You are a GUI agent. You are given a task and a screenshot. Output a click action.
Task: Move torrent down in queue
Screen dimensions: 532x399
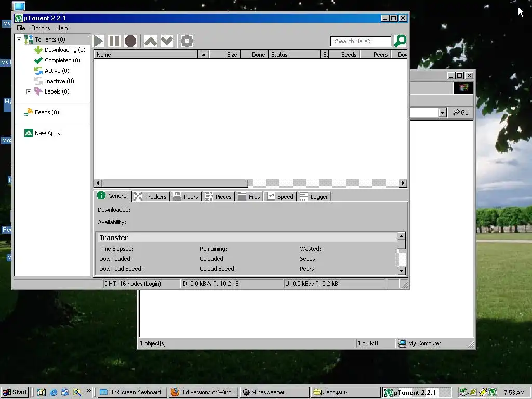pos(167,41)
